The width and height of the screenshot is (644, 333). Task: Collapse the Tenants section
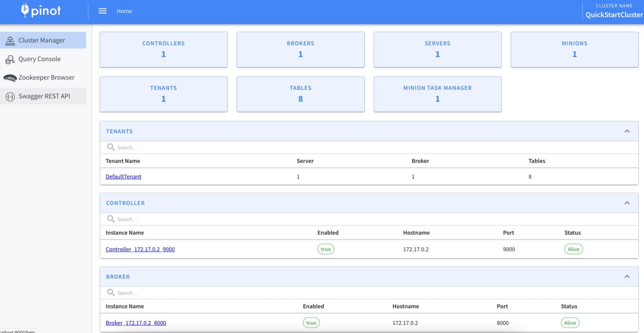coord(627,131)
